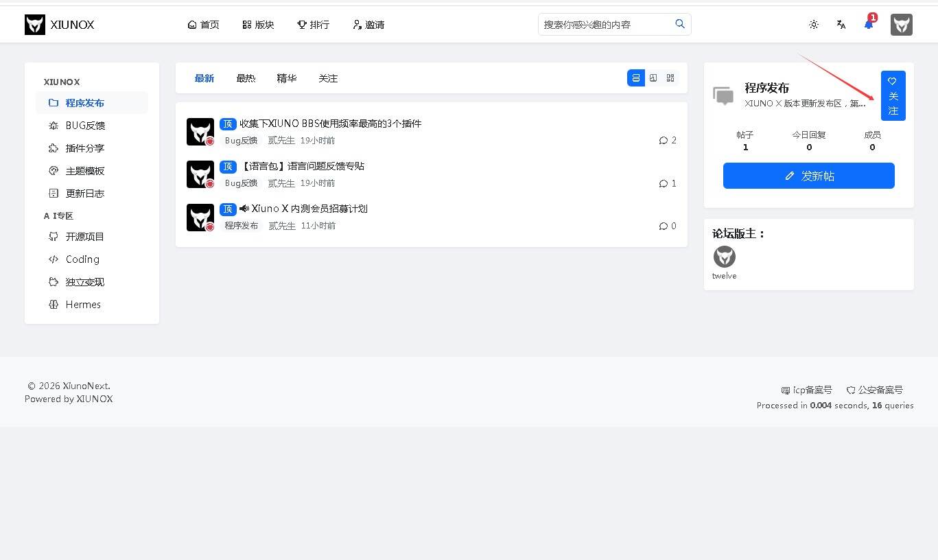This screenshot has width=938, height=560.
Task: Switch to the 关注 tab
Action: [x=328, y=78]
